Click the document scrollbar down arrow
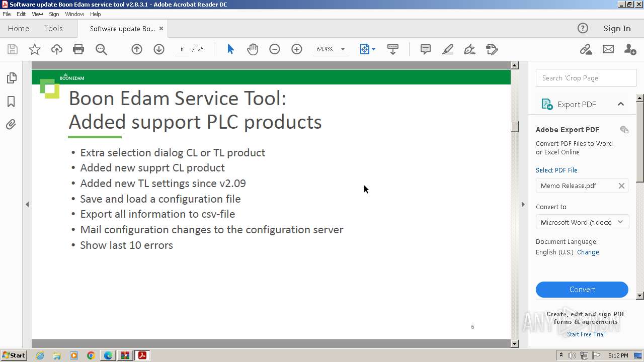Image resolution: width=644 pixels, height=362 pixels. point(514,344)
